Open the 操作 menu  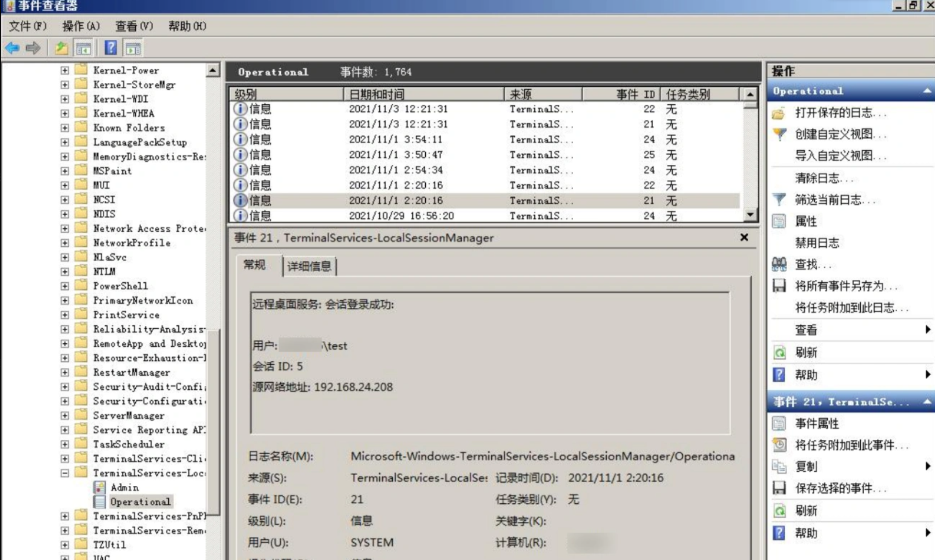coord(81,26)
